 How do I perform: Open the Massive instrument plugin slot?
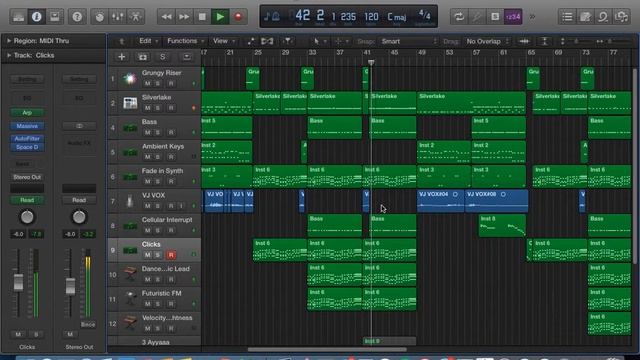coord(27,126)
